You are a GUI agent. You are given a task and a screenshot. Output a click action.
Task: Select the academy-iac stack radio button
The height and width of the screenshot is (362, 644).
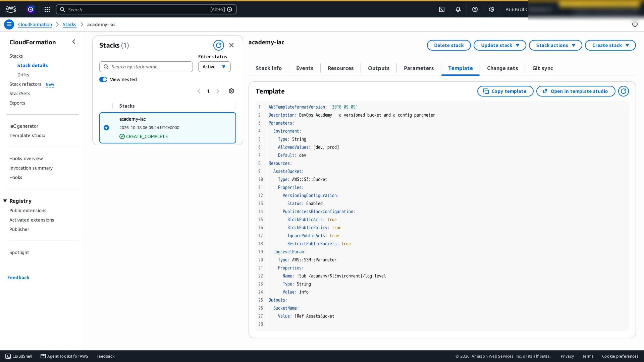[106, 128]
